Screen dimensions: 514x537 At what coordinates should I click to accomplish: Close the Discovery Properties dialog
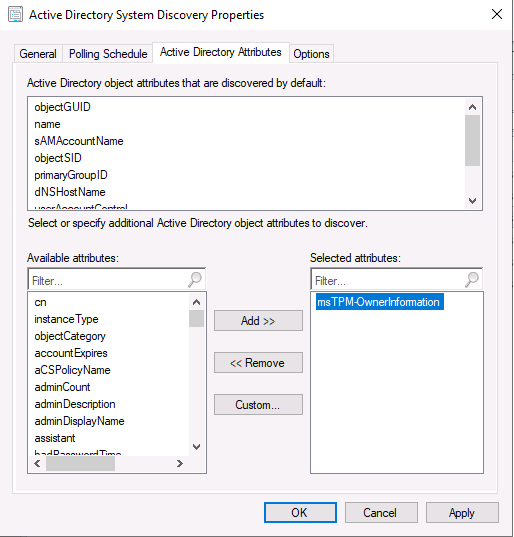[497, 14]
